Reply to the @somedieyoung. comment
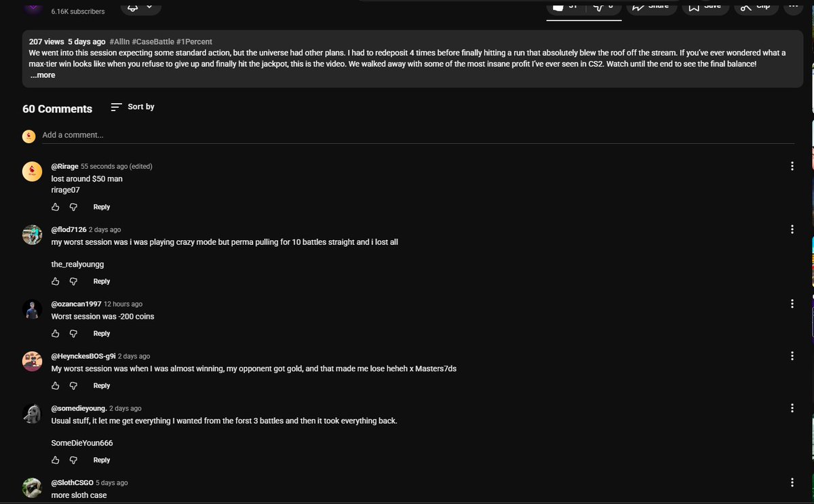This screenshot has height=504, width=814. [102, 460]
